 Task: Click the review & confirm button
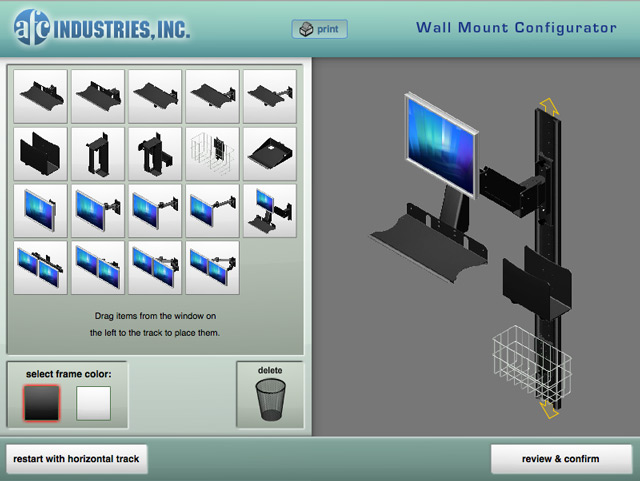click(561, 459)
